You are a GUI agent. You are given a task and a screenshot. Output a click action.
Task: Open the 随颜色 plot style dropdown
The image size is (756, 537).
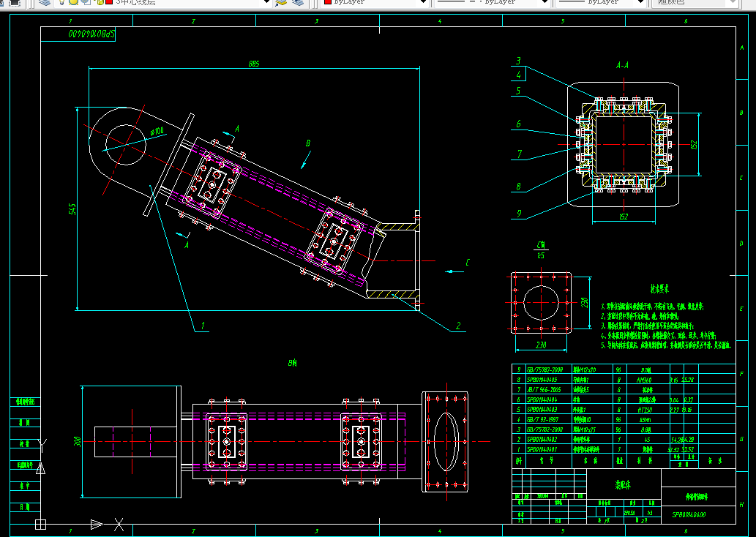tap(732, 2)
